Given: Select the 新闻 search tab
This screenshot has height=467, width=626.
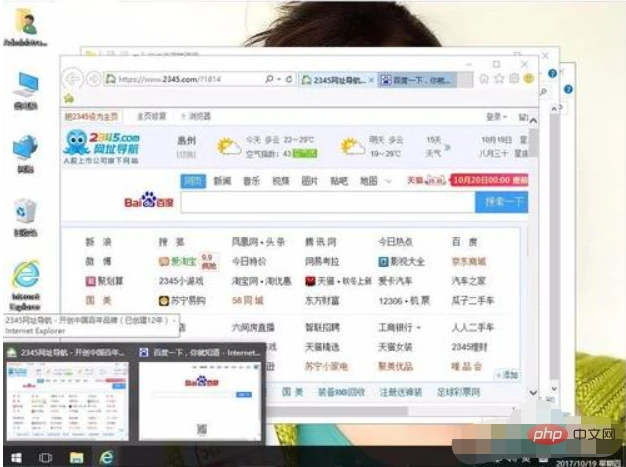Looking at the screenshot, I should pyautogui.click(x=222, y=181).
